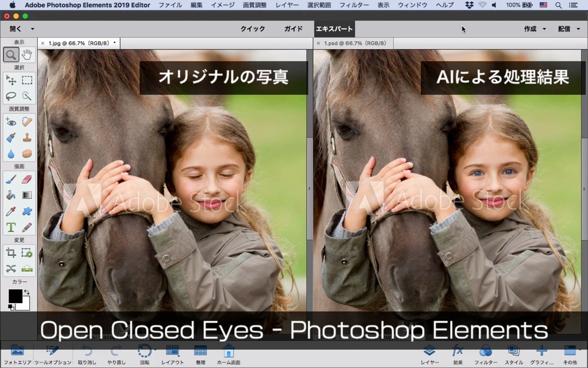
Task: Select the Type tool
Action: pos(11,228)
